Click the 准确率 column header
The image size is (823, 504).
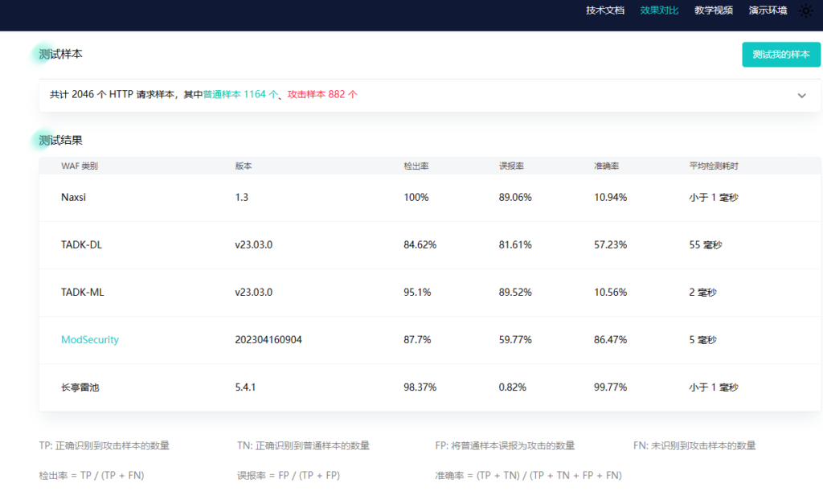pyautogui.click(x=606, y=166)
